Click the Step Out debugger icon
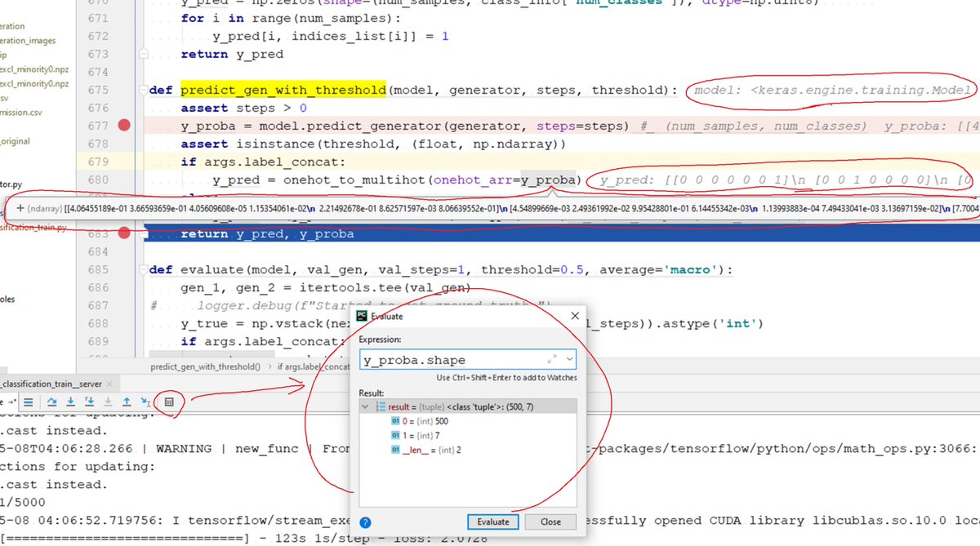This screenshot has height=546, width=980. coord(127,403)
